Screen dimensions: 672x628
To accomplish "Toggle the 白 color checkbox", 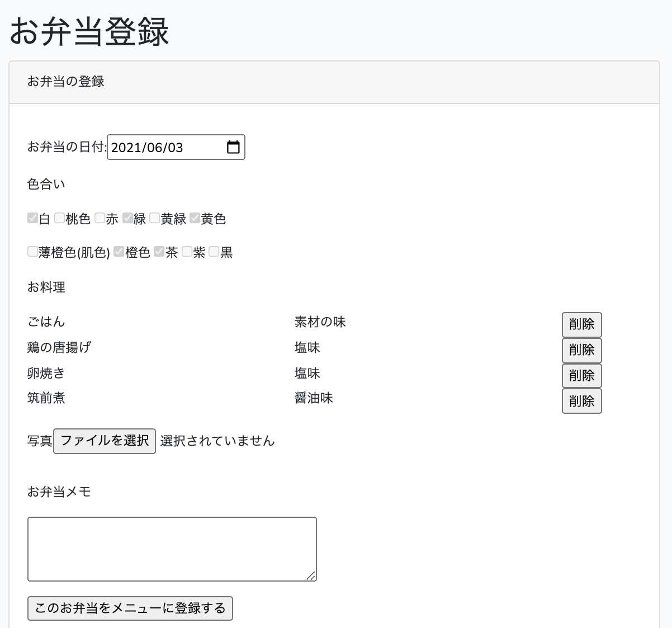I will [32, 218].
